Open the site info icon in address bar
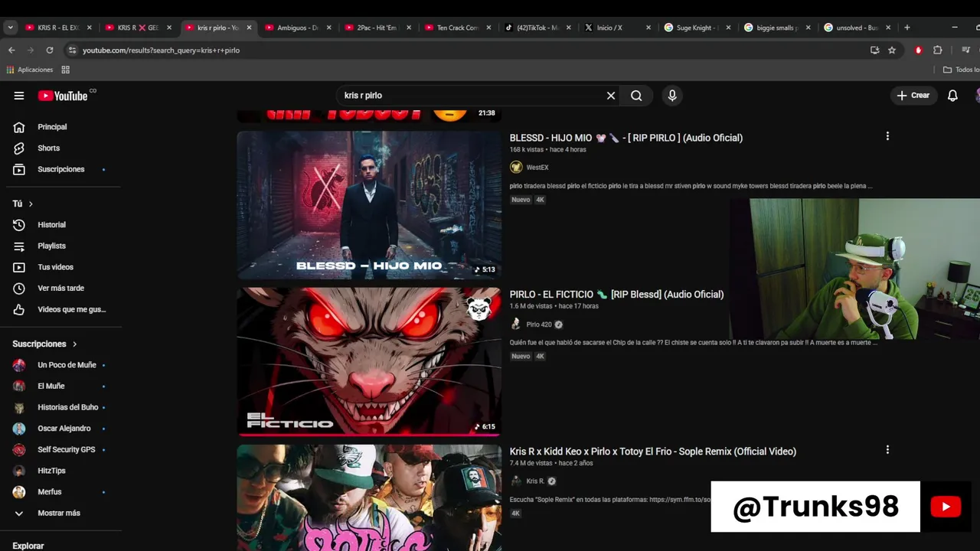Image resolution: width=980 pixels, height=551 pixels. point(72,50)
